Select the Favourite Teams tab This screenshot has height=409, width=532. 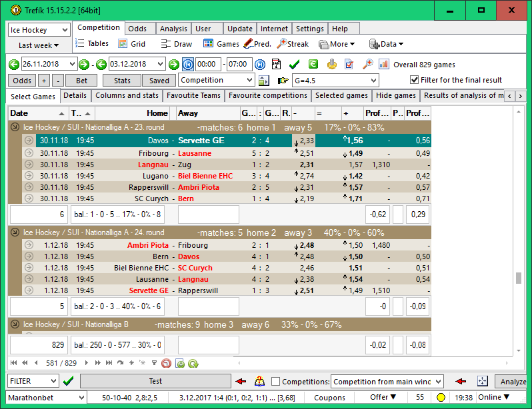pos(193,95)
